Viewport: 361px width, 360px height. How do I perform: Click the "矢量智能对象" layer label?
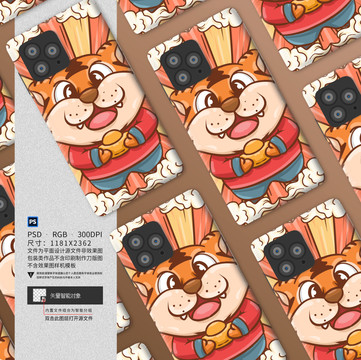click(x=65, y=295)
